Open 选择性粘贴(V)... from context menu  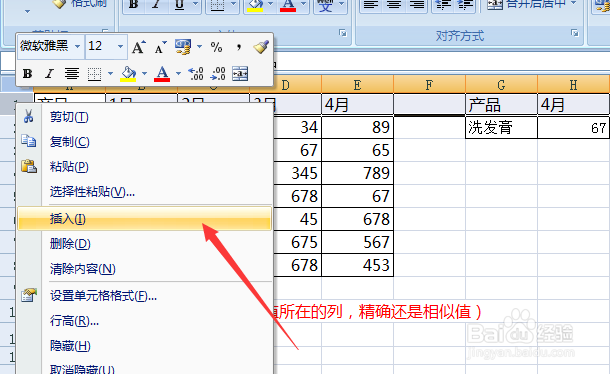pos(145,191)
